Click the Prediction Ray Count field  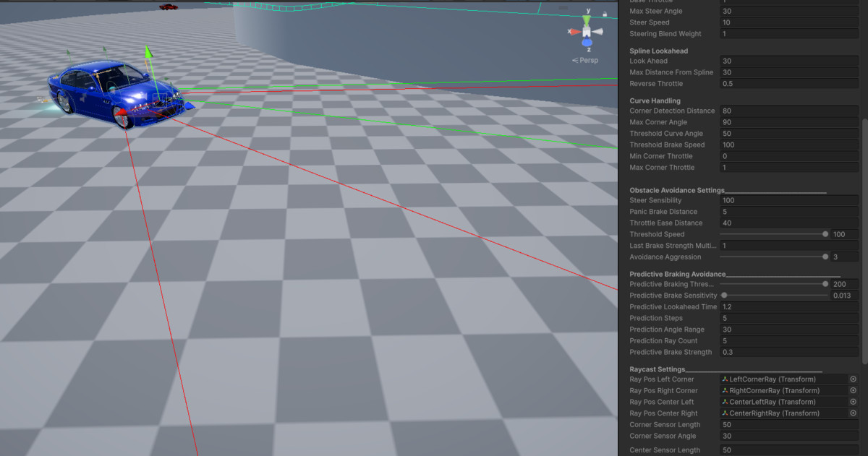[789, 341]
